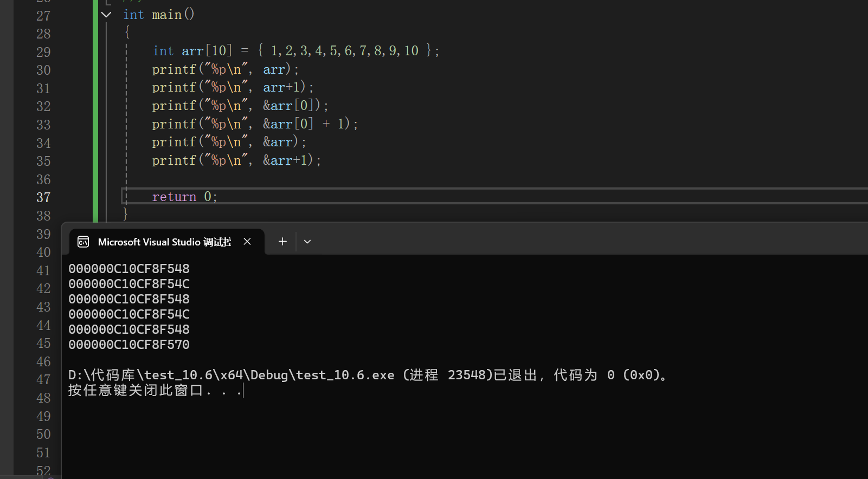The image size is (868, 479).
Task: Click line number 45 in the gutter
Action: [43, 343]
